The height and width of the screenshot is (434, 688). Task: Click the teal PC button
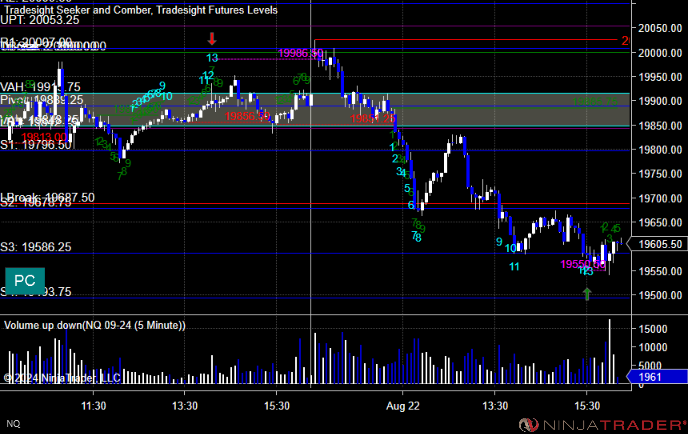tap(25, 280)
